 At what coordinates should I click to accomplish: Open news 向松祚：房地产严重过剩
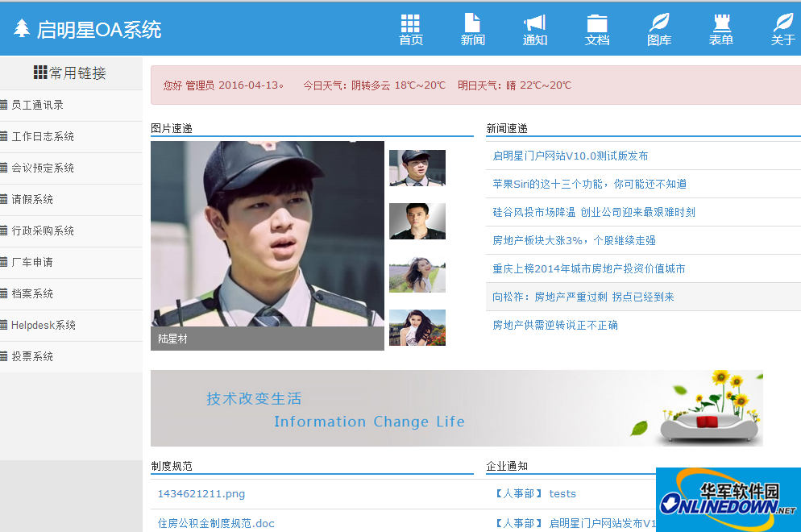coord(583,297)
